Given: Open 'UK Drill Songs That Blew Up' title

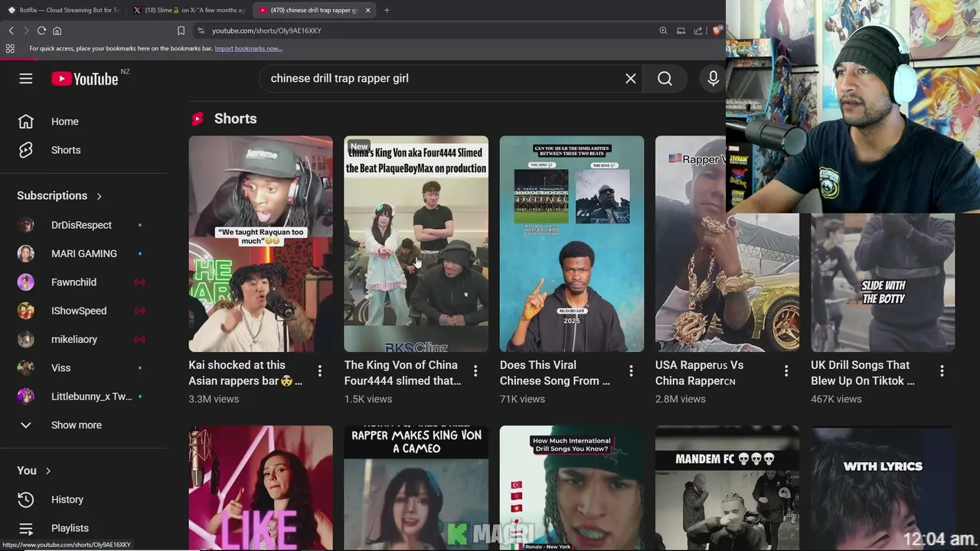Looking at the screenshot, I should click(x=863, y=373).
